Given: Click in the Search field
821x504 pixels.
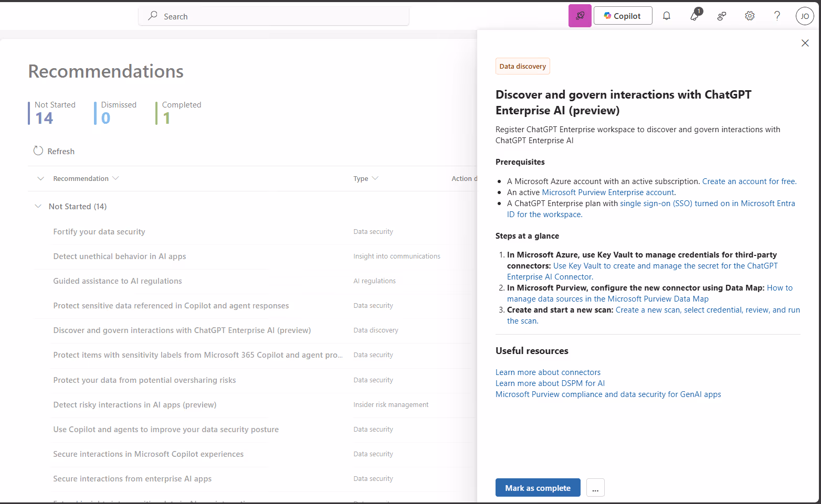Looking at the screenshot, I should (x=273, y=16).
